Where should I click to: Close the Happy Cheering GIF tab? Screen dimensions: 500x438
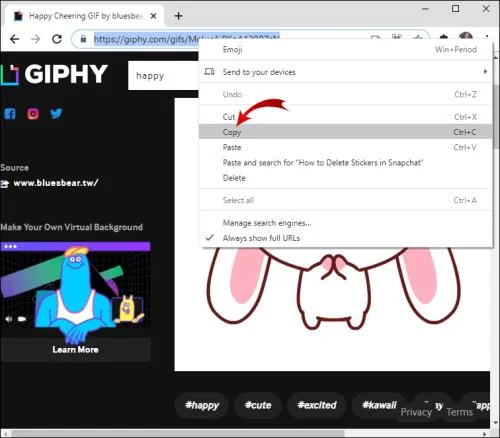153,16
